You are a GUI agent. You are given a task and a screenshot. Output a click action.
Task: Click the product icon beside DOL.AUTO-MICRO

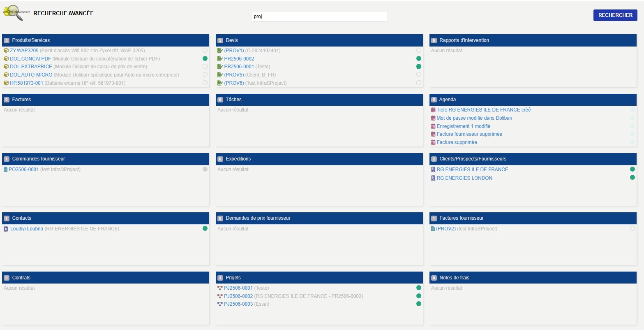click(6, 75)
